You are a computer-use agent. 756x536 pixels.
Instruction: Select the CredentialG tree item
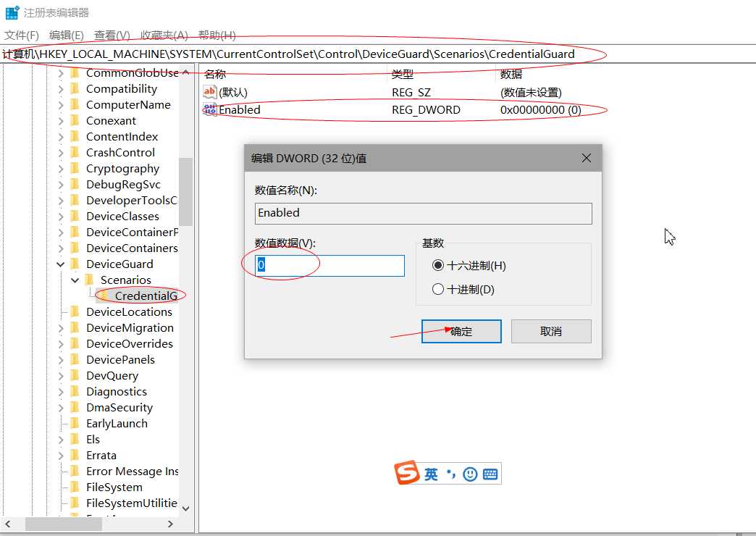(146, 296)
